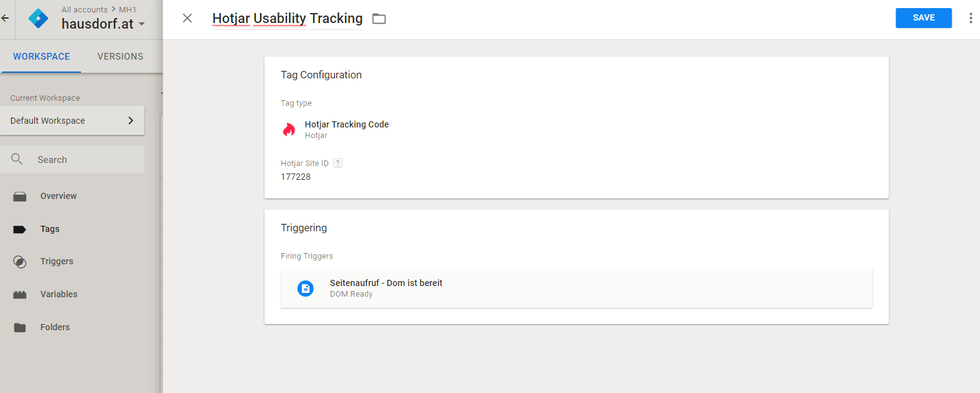This screenshot has width=980, height=393.
Task: Navigate to All accounts breadcrumb link
Action: (x=83, y=9)
